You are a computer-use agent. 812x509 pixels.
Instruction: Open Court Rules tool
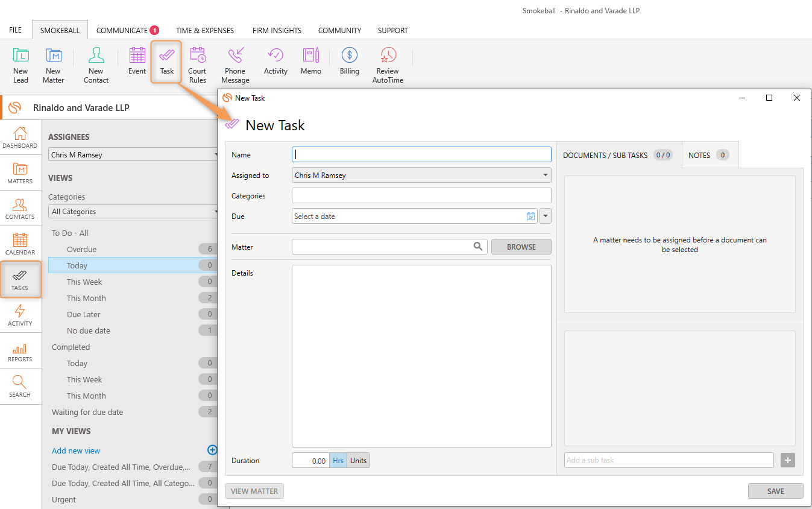(197, 65)
